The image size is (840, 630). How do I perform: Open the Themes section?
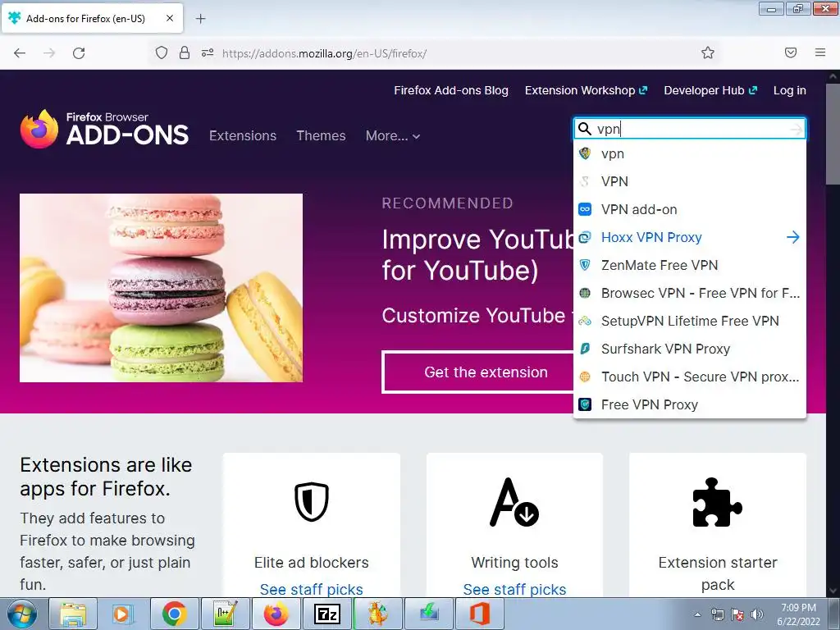click(x=321, y=135)
